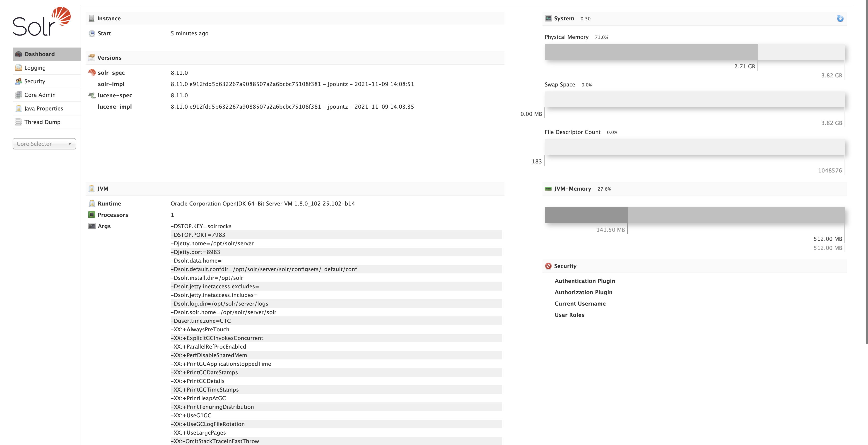Screen dimensions: 868x445
Task: Click the Processors chip icon
Action: point(92,215)
